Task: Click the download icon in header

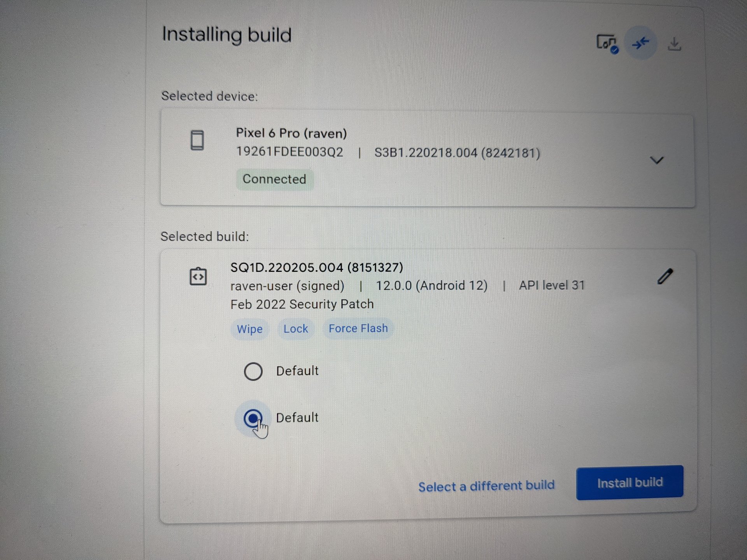Action: [674, 44]
